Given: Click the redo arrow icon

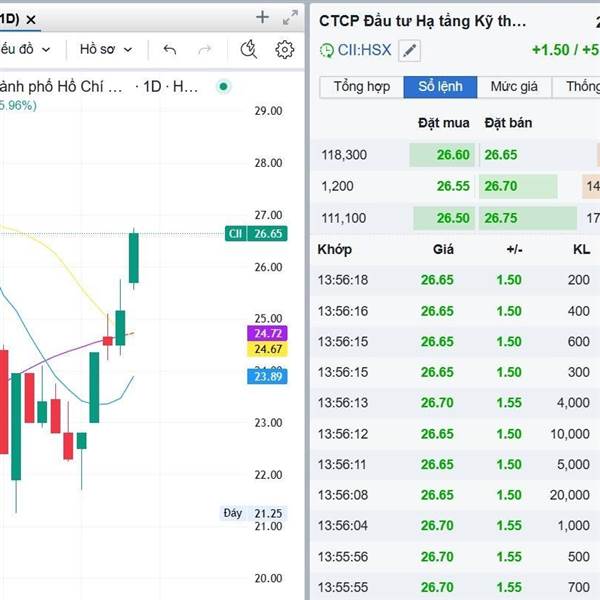Looking at the screenshot, I should [x=205, y=49].
